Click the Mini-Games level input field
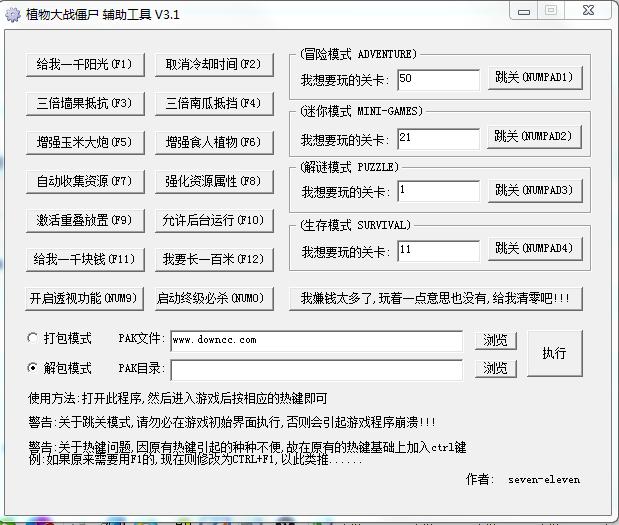 click(438, 137)
